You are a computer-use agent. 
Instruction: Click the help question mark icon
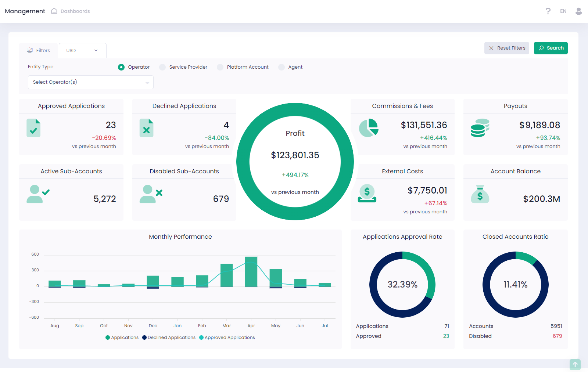pyautogui.click(x=548, y=11)
